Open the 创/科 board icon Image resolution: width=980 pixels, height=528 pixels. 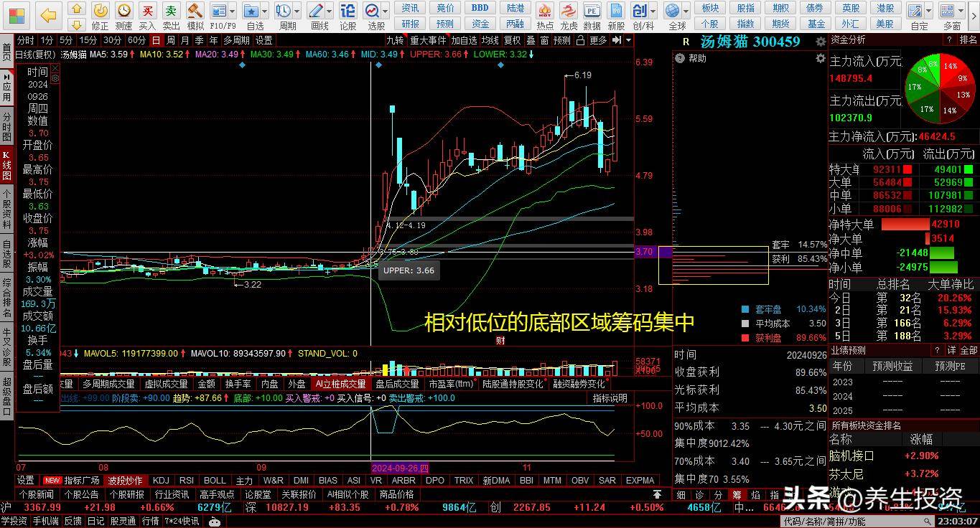click(x=640, y=11)
